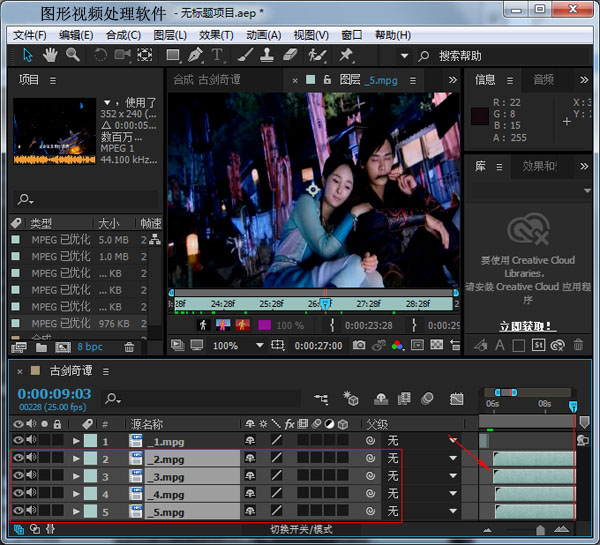The height and width of the screenshot is (545, 600).
Task: Delete selected project item with trash icon
Action: coord(129,347)
